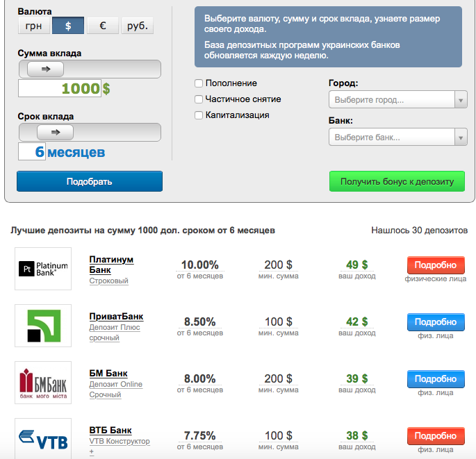
Task: Click the 8.50% rate of ПриватБанк
Action: [200, 322]
